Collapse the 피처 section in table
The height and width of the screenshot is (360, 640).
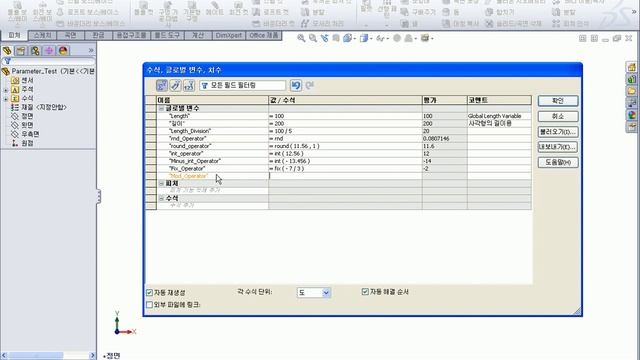(161, 183)
